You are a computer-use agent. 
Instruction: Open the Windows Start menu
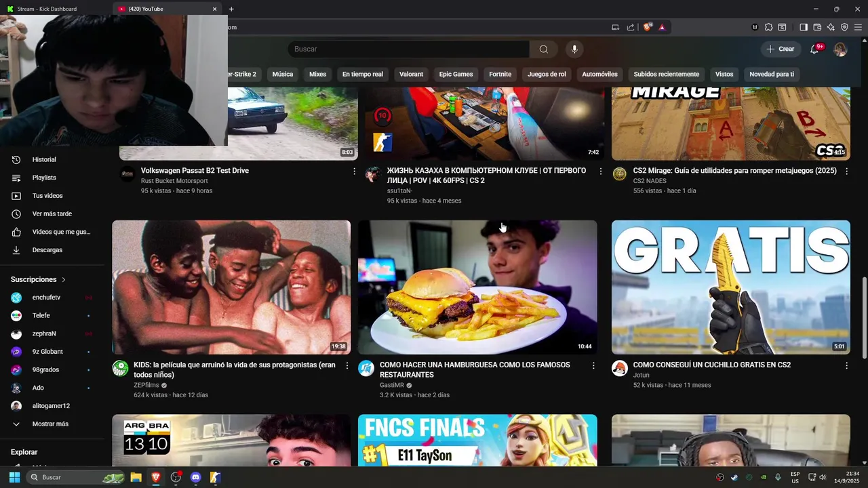[x=14, y=477]
